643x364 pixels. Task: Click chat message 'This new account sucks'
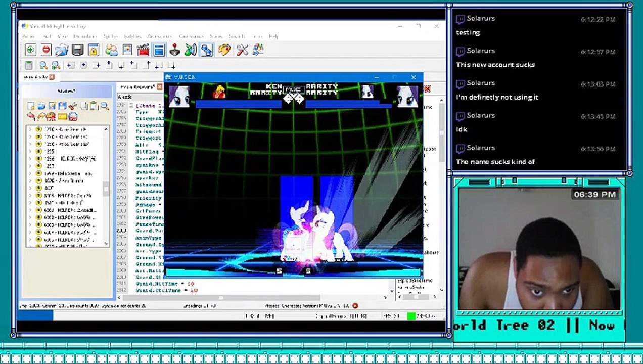tap(495, 65)
